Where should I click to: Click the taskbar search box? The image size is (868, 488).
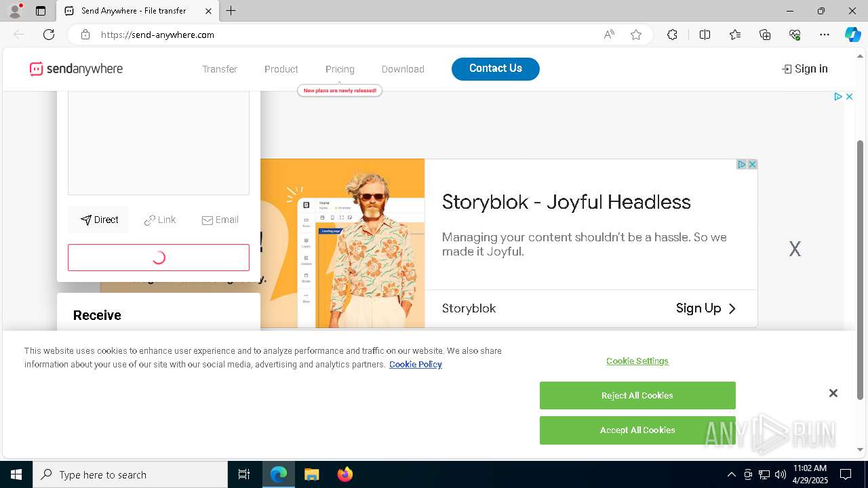click(130, 474)
